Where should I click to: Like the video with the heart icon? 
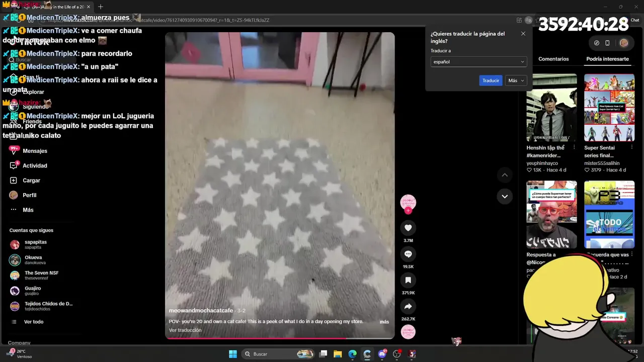tap(408, 228)
